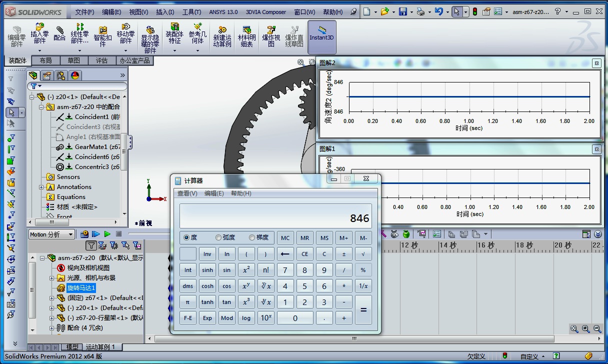Click the calculator digit 7

click(285, 270)
